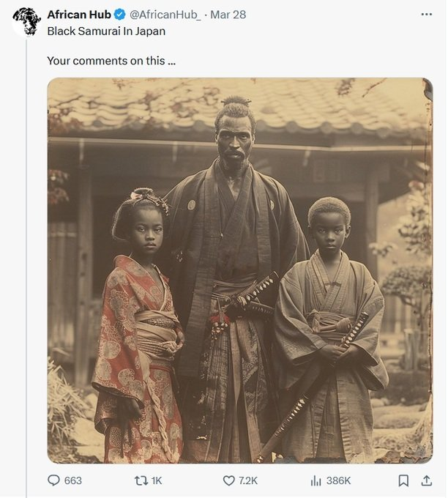Bookmark this post
This screenshot has width=448, height=498.
tap(403, 480)
